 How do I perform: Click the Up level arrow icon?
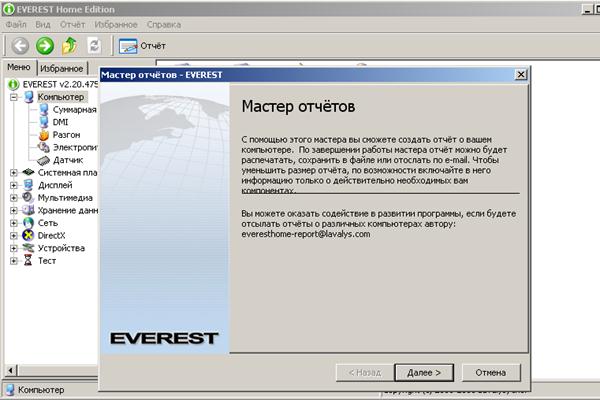pos(70,46)
